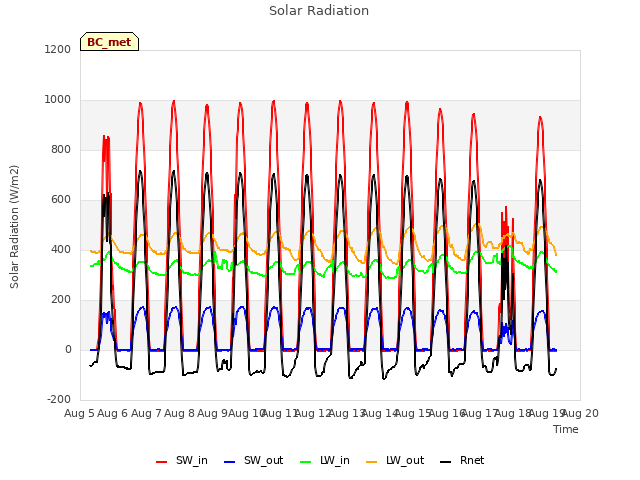Image resolution: width=640 pixels, height=480 pixels.
Task: Click the Aug 8 x-axis label
Action: [180, 413]
